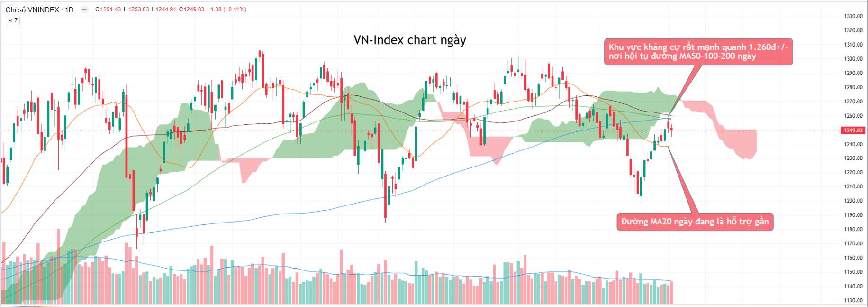Image resolution: width=868 pixels, height=307 pixels.
Task: Click the 1330.00 label on price axis
Action: [853, 16]
